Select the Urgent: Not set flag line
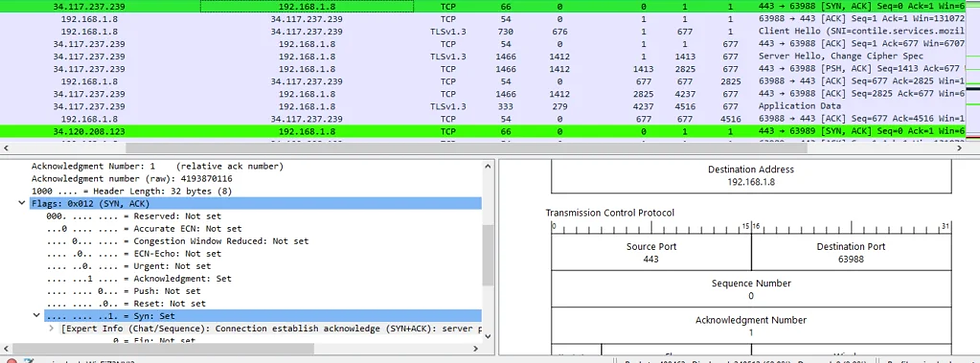This screenshot has height=363, width=980. pyautogui.click(x=129, y=266)
